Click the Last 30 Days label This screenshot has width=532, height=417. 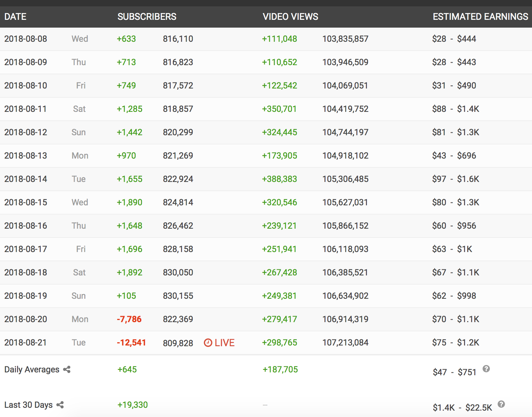(28, 405)
